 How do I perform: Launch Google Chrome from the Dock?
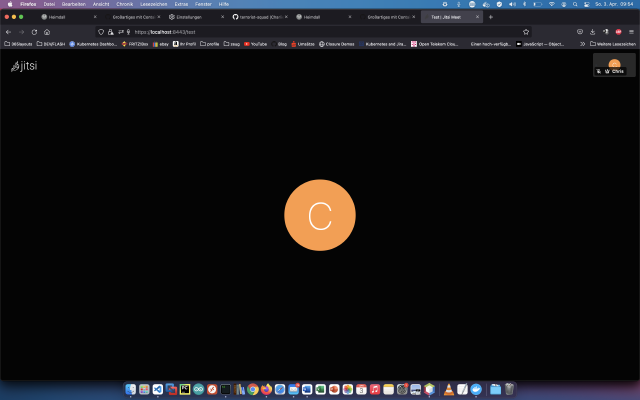pyautogui.click(x=253, y=389)
